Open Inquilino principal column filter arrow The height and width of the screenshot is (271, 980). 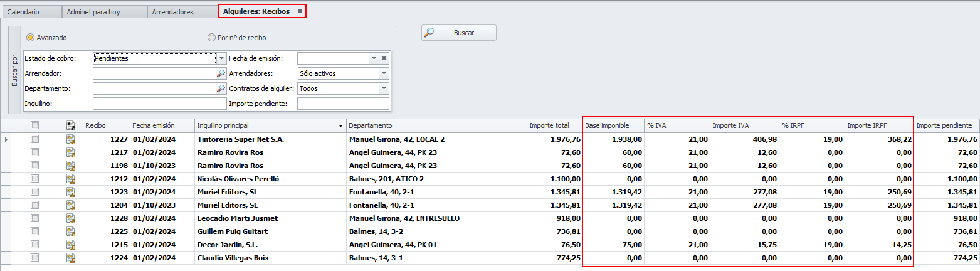click(x=341, y=125)
